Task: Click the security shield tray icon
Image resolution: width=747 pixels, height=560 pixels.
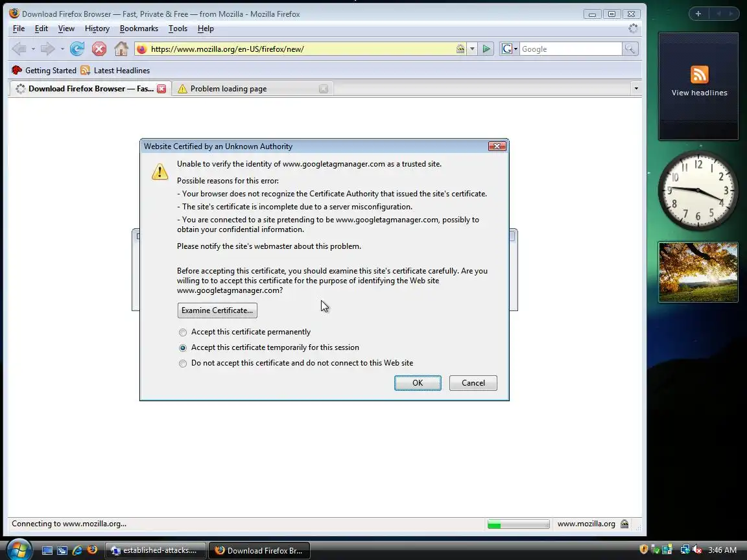Action: [644, 550]
